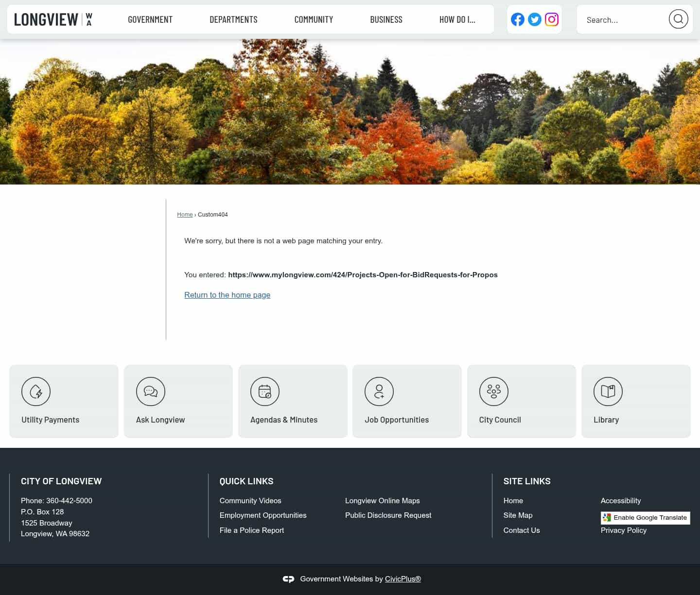This screenshot has width=700, height=595.
Task: Select the City Council group icon
Action: coord(494,391)
